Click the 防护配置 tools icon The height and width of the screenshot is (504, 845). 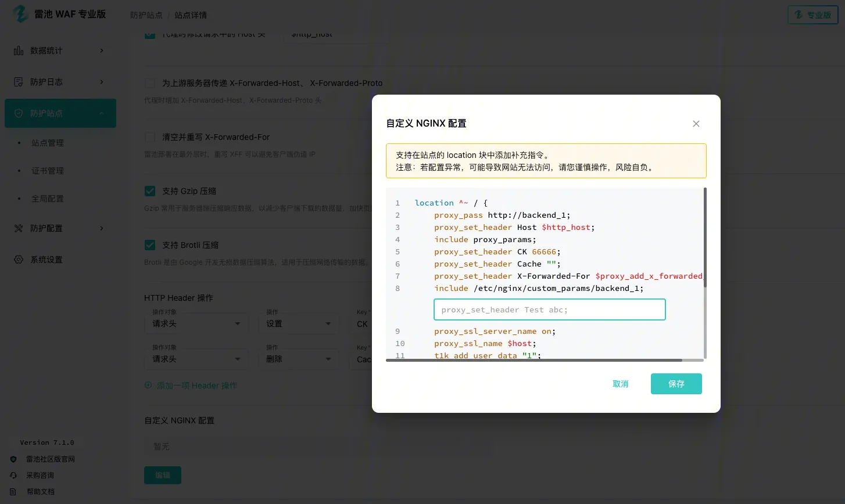tap(19, 228)
